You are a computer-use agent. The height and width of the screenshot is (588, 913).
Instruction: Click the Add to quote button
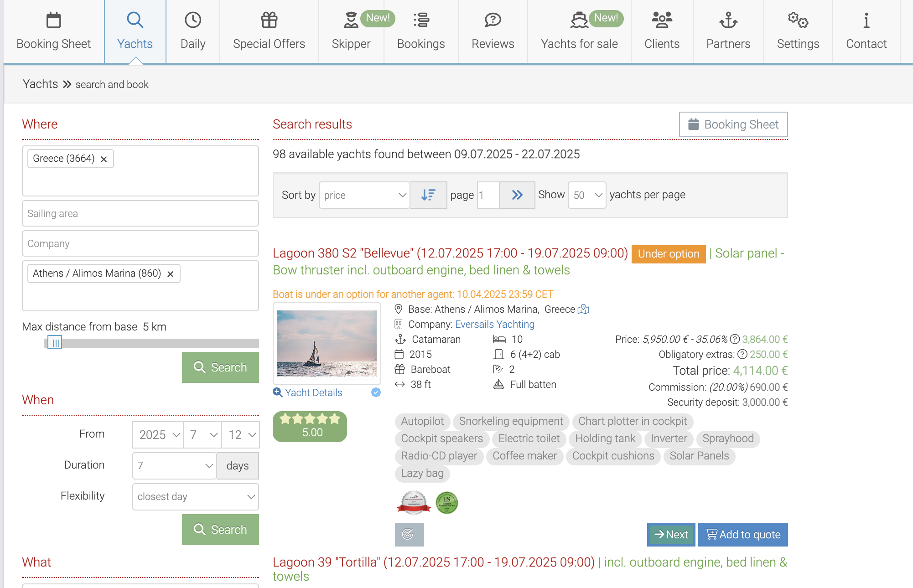tap(743, 534)
